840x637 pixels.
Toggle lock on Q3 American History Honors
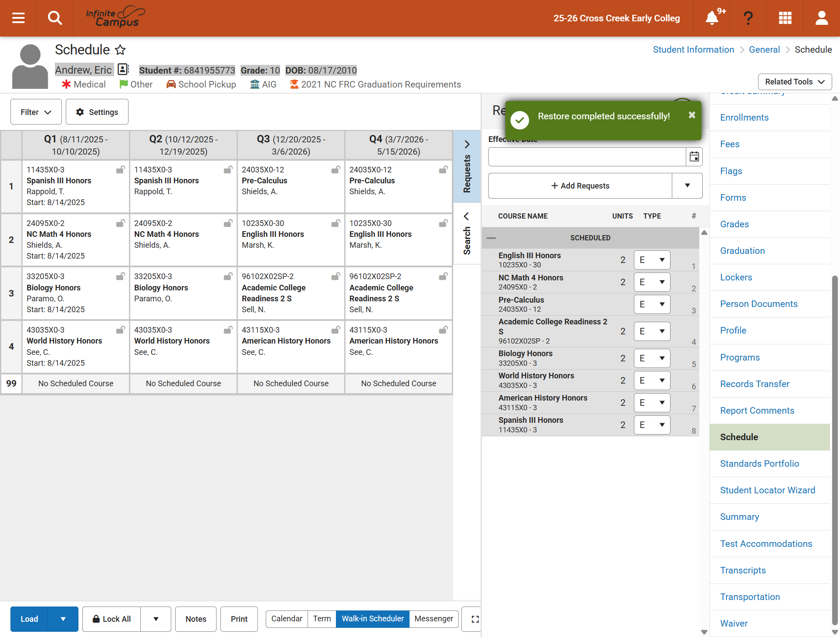[335, 330]
